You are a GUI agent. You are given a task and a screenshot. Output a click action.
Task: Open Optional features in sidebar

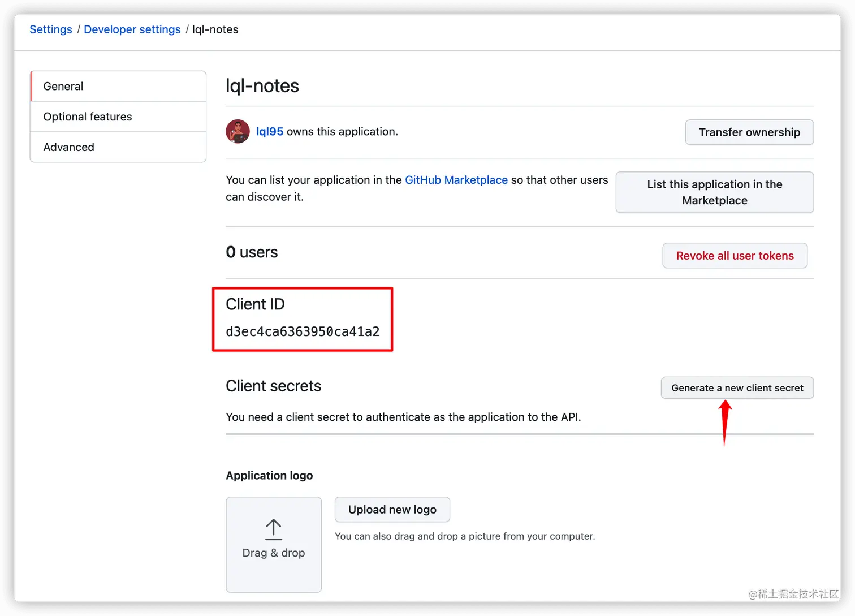coord(118,117)
